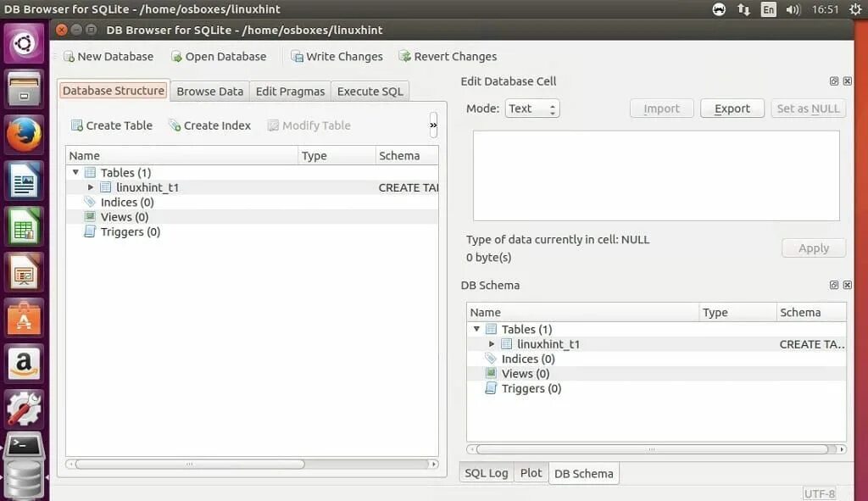Select Indices (0) in the Database Structure tree

click(127, 202)
